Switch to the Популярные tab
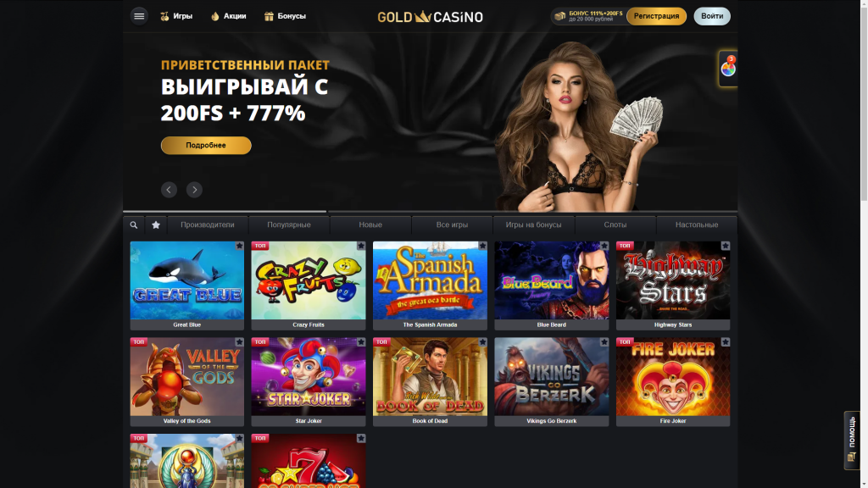Viewport: 868px width, 488px height. pos(289,225)
